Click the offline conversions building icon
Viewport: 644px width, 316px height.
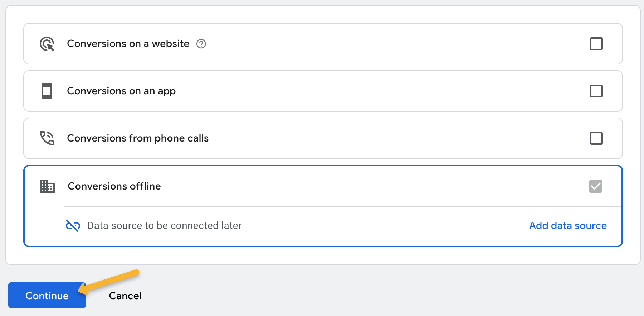point(47,186)
